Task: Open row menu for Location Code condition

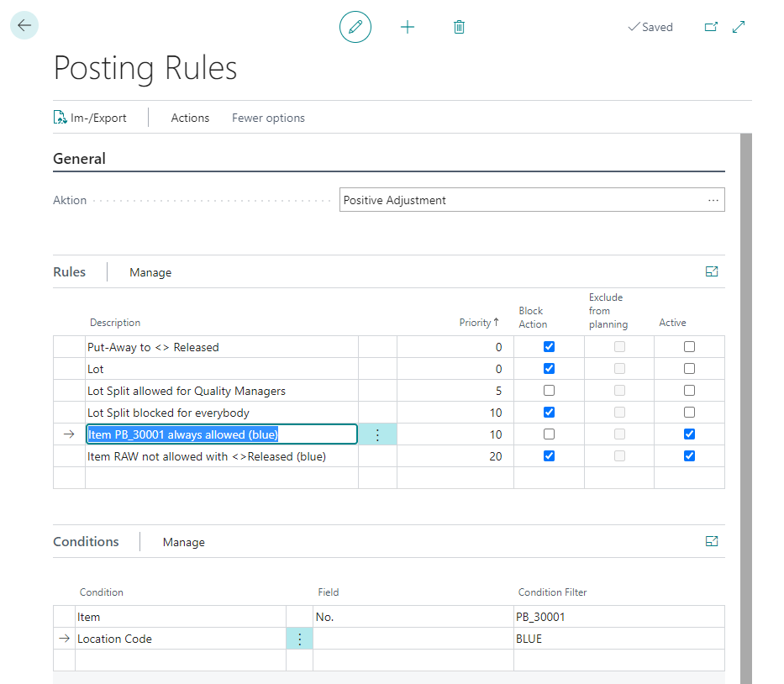Action: pos(299,639)
